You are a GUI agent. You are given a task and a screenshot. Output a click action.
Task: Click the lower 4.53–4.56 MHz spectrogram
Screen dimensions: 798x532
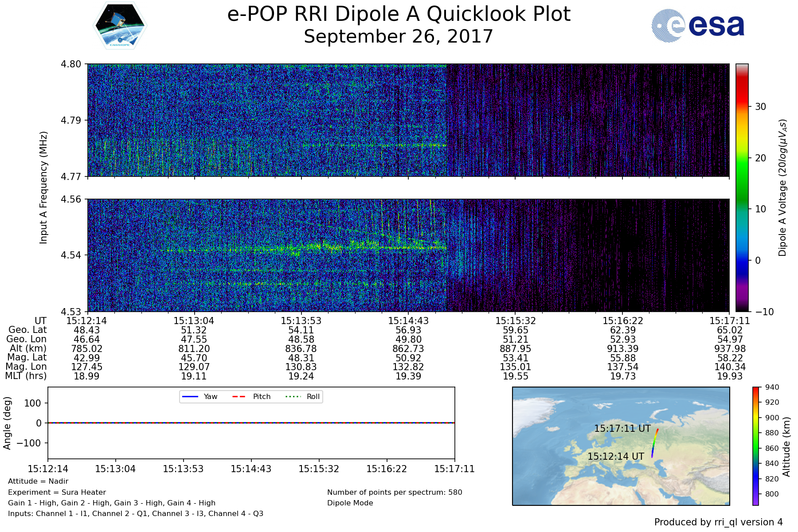(408, 255)
